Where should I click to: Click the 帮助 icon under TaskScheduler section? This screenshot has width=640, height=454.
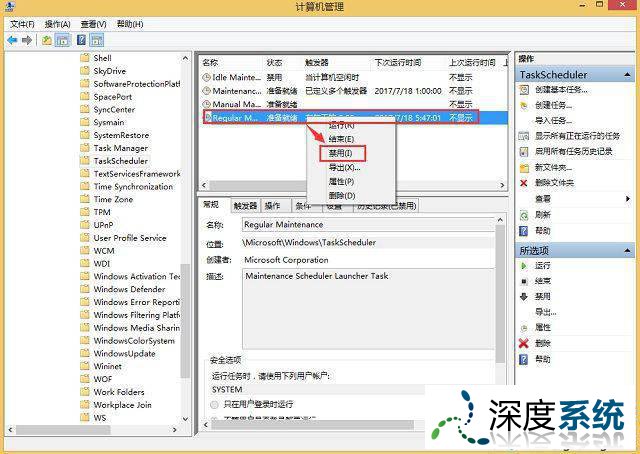(524, 231)
